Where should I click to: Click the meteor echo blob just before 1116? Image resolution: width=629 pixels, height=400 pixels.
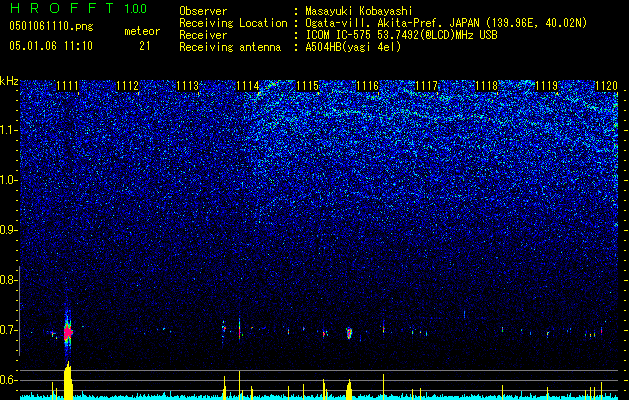pos(349,333)
